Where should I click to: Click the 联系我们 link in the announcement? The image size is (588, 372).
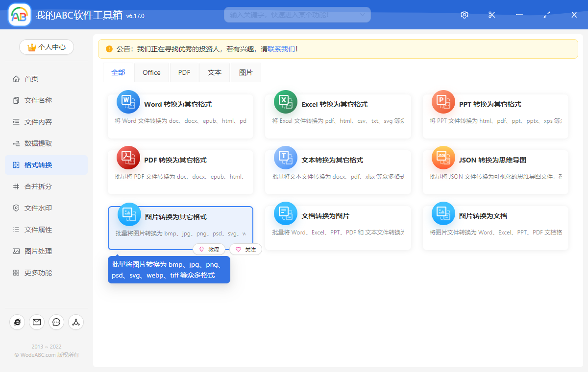(x=281, y=49)
